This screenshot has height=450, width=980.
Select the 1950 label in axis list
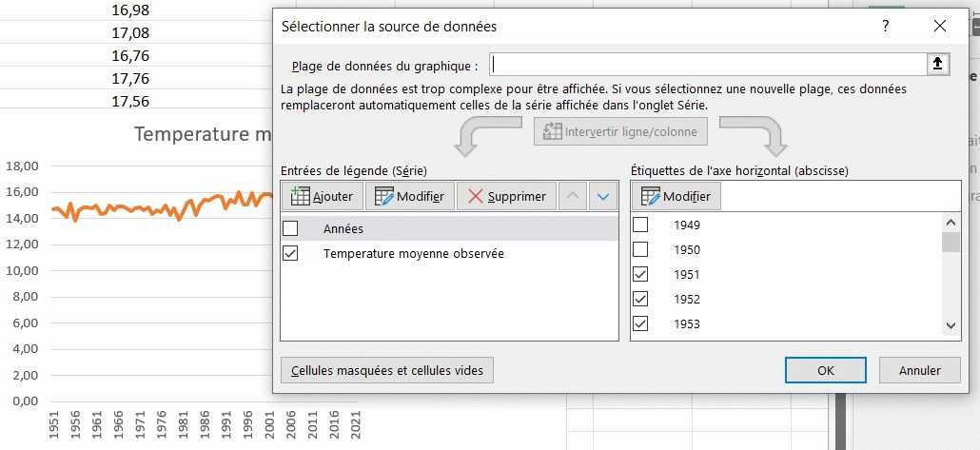pyautogui.click(x=686, y=250)
